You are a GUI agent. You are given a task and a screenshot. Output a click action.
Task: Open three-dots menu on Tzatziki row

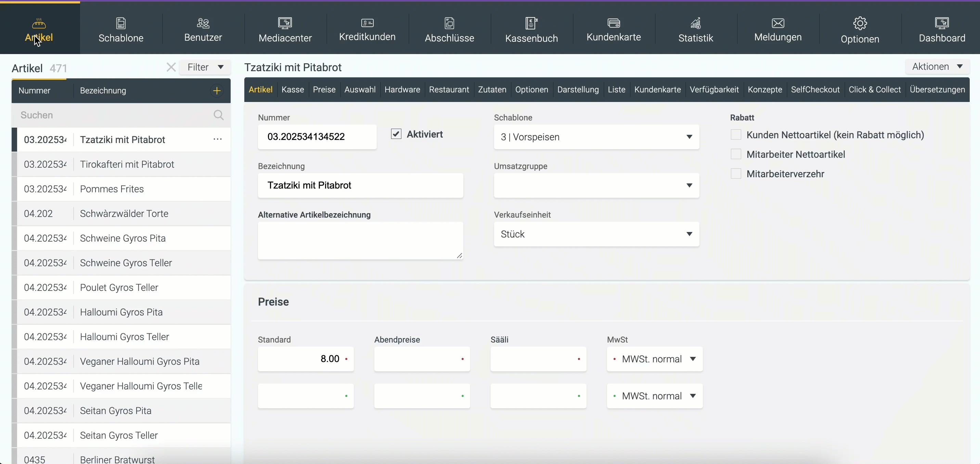pyautogui.click(x=218, y=140)
